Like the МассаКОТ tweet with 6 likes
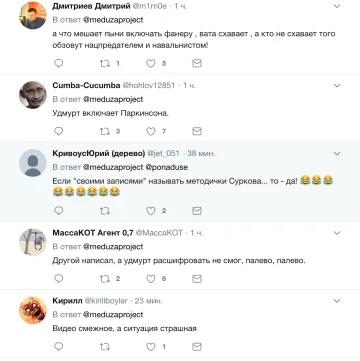This screenshot has width=360, height=361. [x=151, y=279]
